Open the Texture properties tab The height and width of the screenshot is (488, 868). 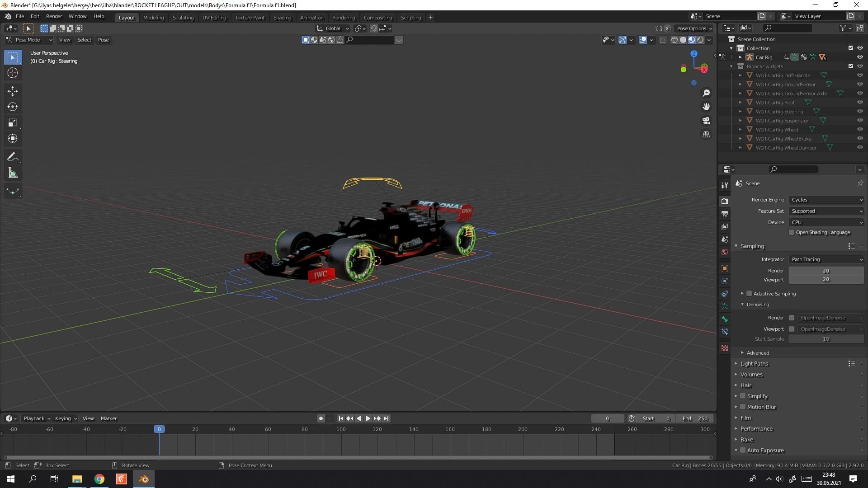tap(725, 348)
